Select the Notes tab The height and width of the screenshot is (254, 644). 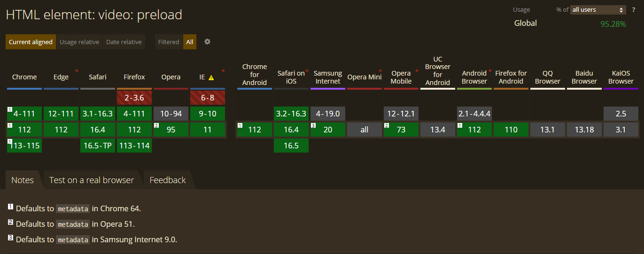pyautogui.click(x=23, y=180)
